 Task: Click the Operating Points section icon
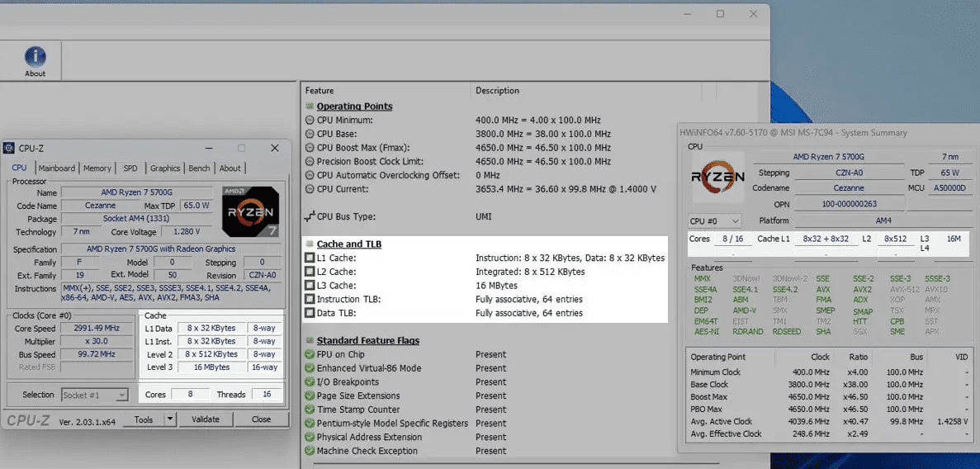click(310, 107)
